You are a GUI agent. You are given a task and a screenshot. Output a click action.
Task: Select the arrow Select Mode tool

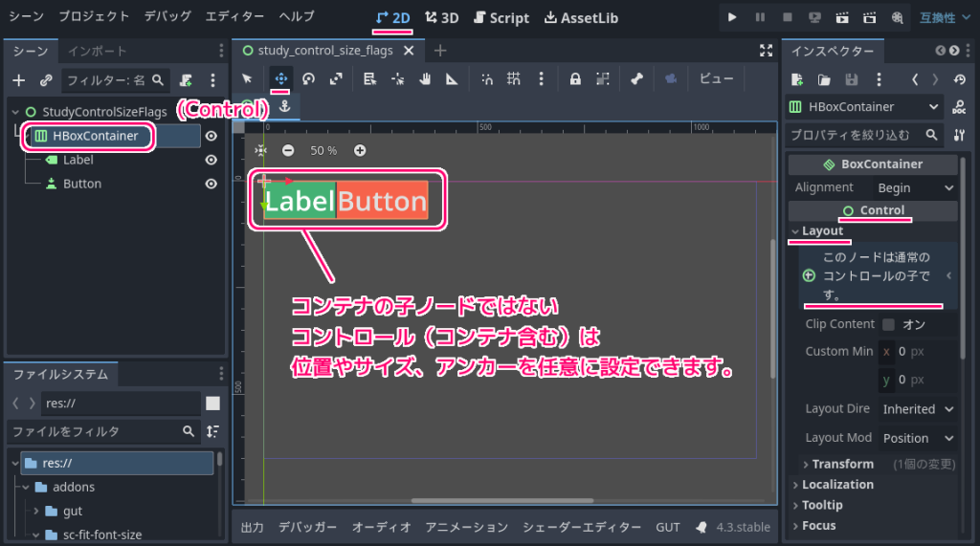tap(247, 78)
